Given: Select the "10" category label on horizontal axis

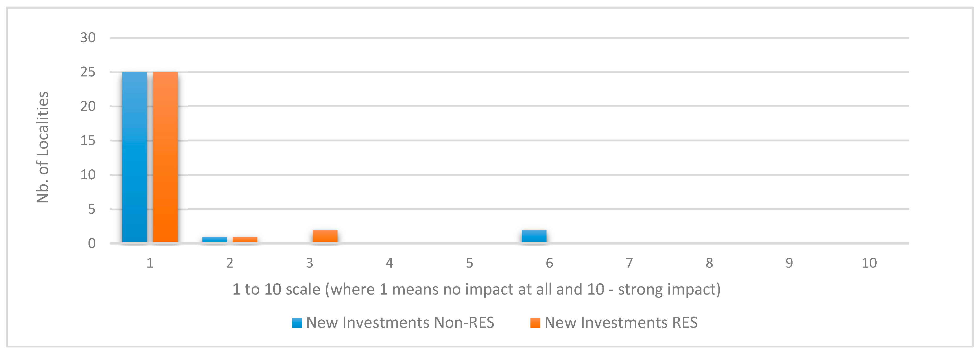Looking at the screenshot, I should click(x=869, y=263).
